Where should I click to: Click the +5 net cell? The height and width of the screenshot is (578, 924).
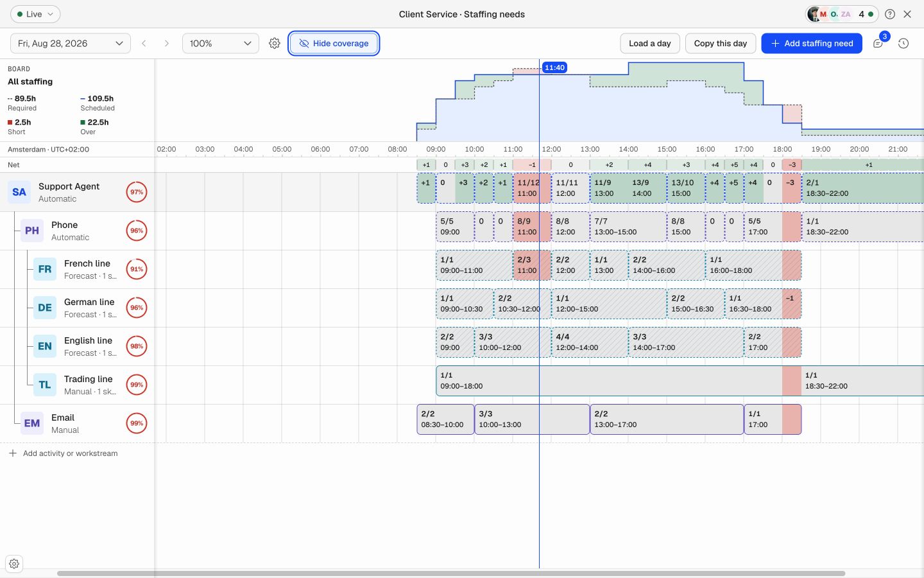coord(734,165)
